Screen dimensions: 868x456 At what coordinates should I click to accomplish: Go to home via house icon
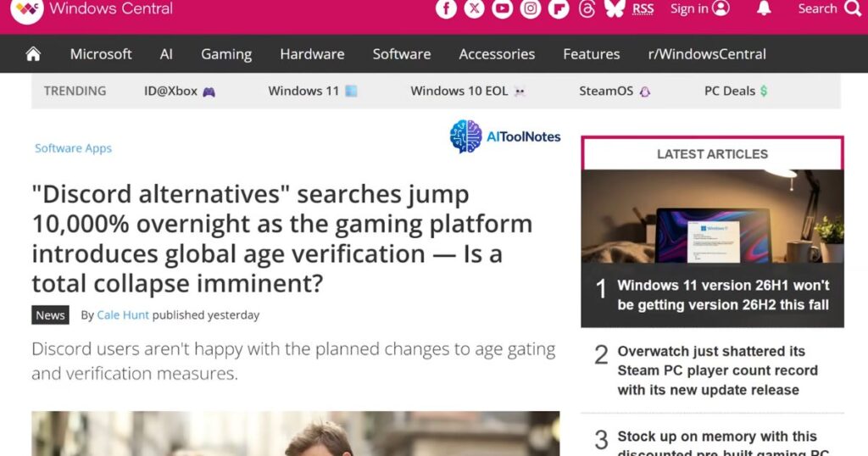(33, 53)
